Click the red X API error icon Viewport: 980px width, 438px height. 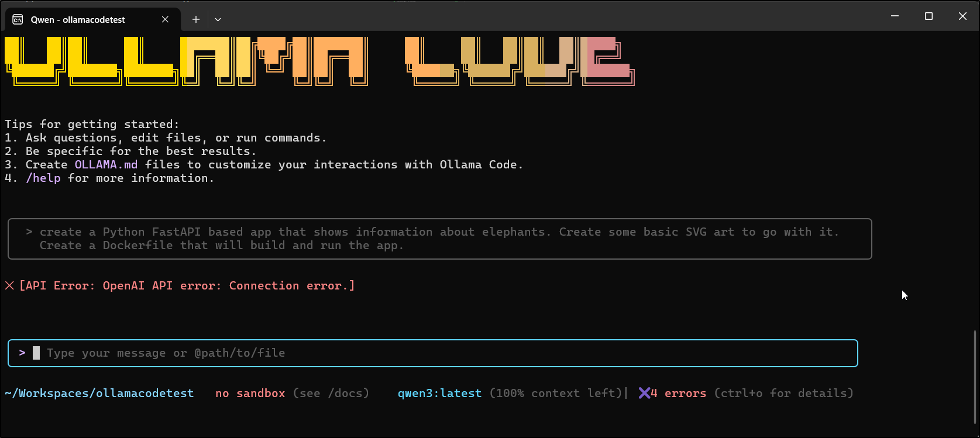click(9, 285)
